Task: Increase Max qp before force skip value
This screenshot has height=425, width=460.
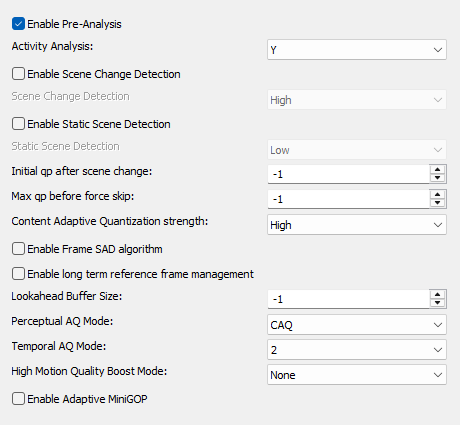Action: click(x=437, y=195)
